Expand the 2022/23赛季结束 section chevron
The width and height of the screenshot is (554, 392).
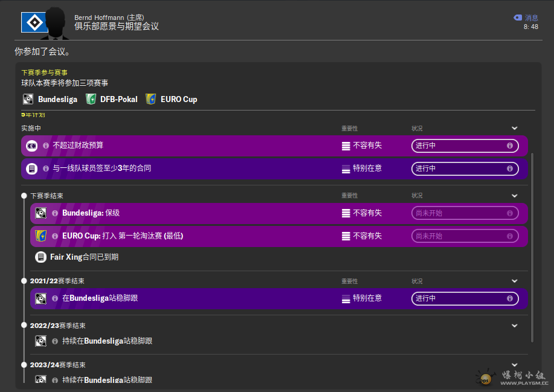(x=515, y=326)
